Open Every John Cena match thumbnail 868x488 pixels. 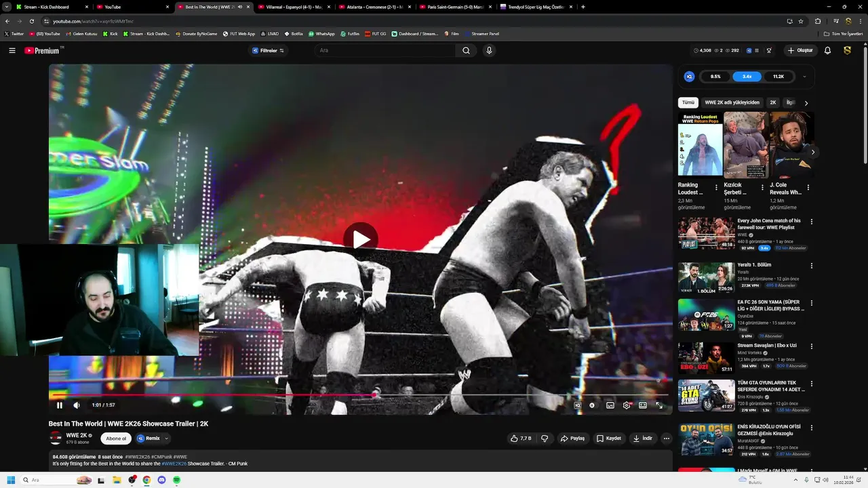(706, 233)
